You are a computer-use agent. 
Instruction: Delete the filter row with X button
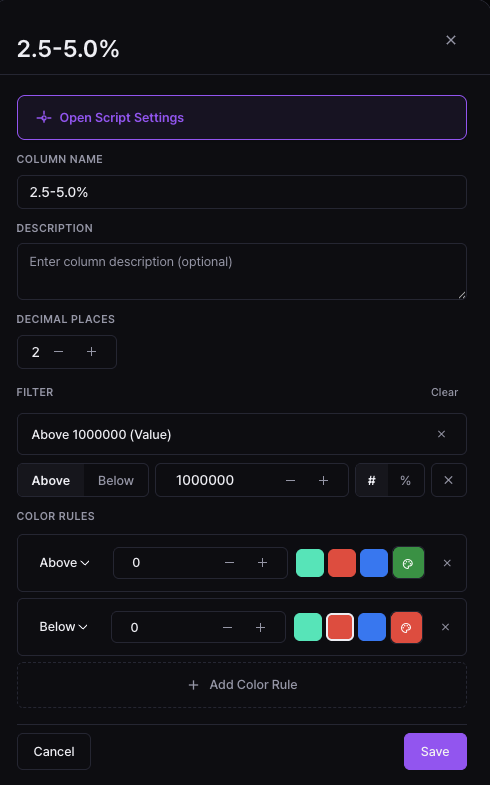pyautogui.click(x=448, y=480)
